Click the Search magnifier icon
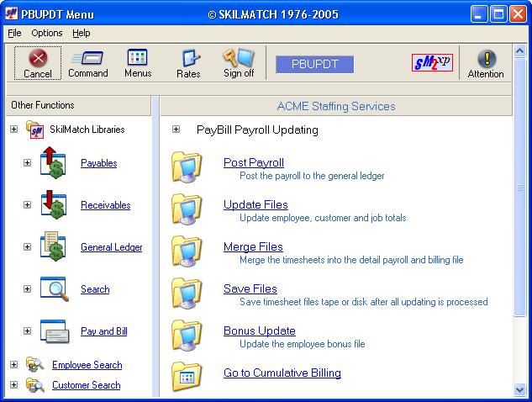532x402 pixels. pyautogui.click(x=55, y=288)
